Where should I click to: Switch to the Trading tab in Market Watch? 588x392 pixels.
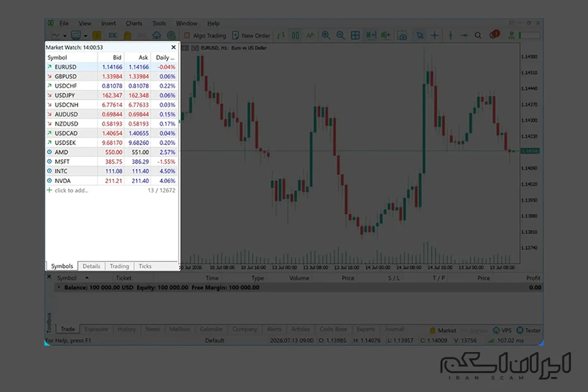120,266
